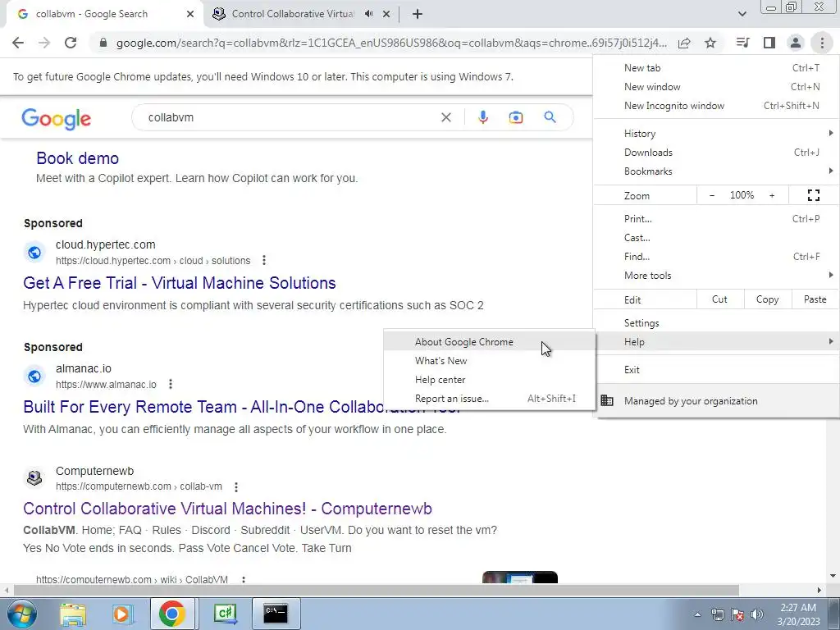This screenshot has width=840, height=630.
Task: Click Paste in the Edit row
Action: (x=815, y=299)
